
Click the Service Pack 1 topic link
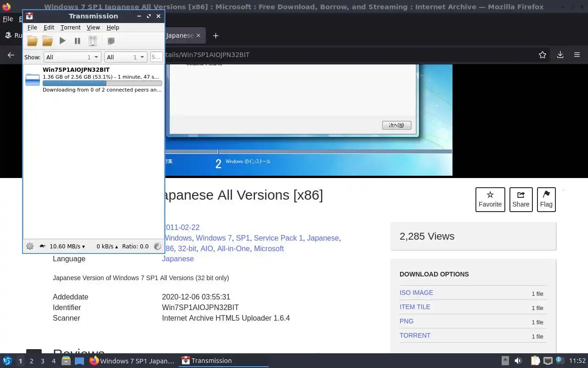(278, 238)
